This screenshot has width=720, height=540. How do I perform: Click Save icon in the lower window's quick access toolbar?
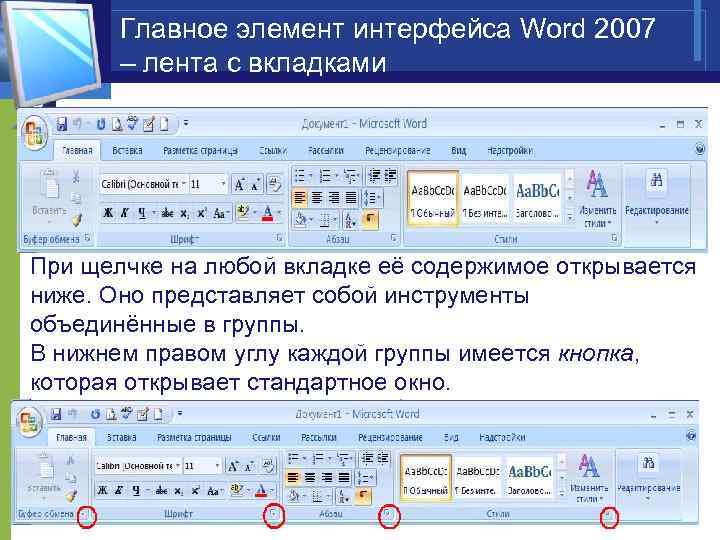click(56, 415)
